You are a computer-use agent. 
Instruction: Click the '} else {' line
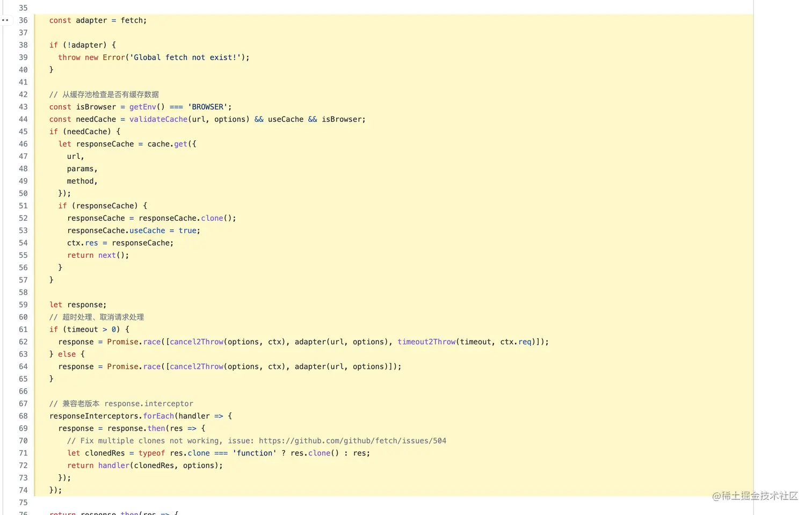(67, 354)
